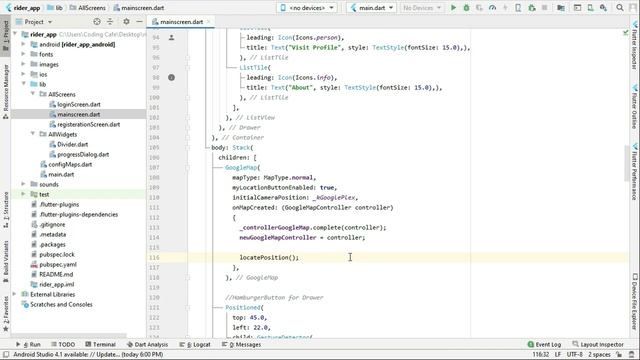Open the Logcat tool window
Viewport: 640px width, 360px height.
point(195,344)
